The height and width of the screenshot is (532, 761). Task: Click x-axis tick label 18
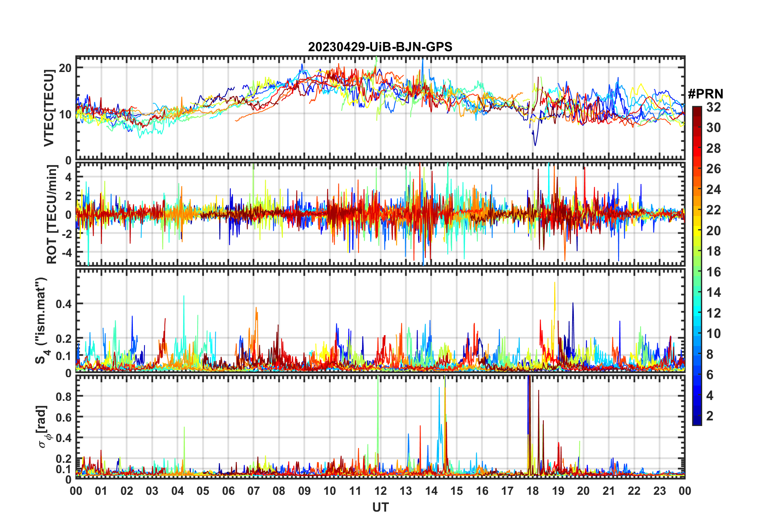pos(533,491)
